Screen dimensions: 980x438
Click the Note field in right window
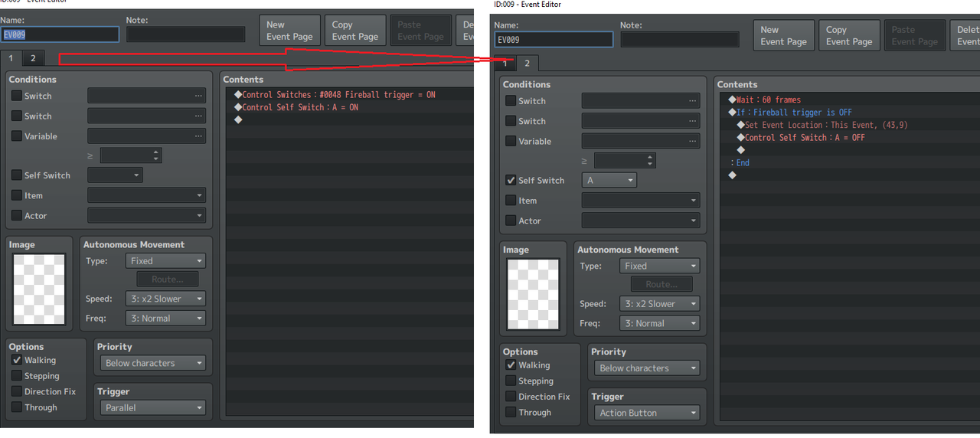click(x=680, y=39)
